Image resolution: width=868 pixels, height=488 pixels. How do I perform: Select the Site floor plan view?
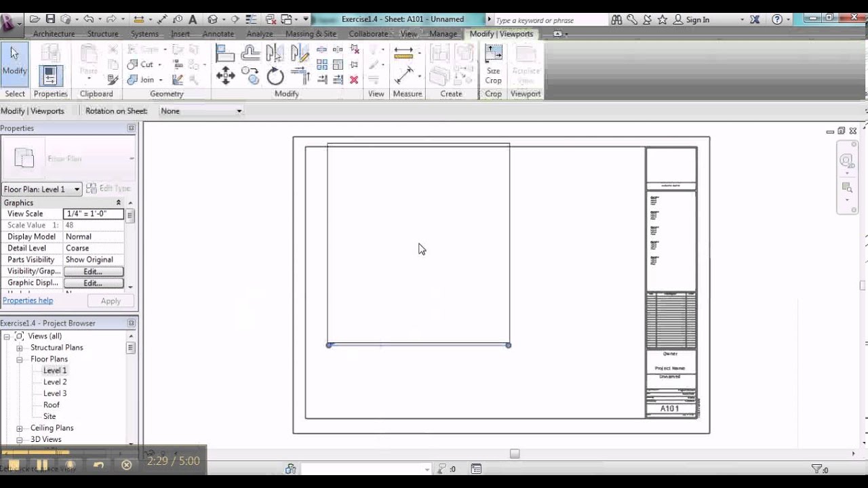coord(50,417)
